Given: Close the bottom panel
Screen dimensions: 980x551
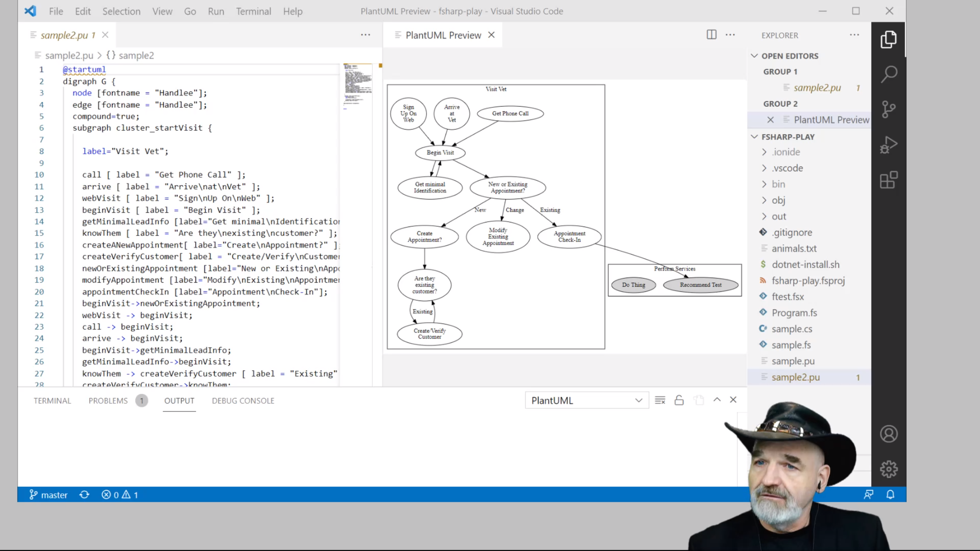Looking at the screenshot, I should point(733,400).
